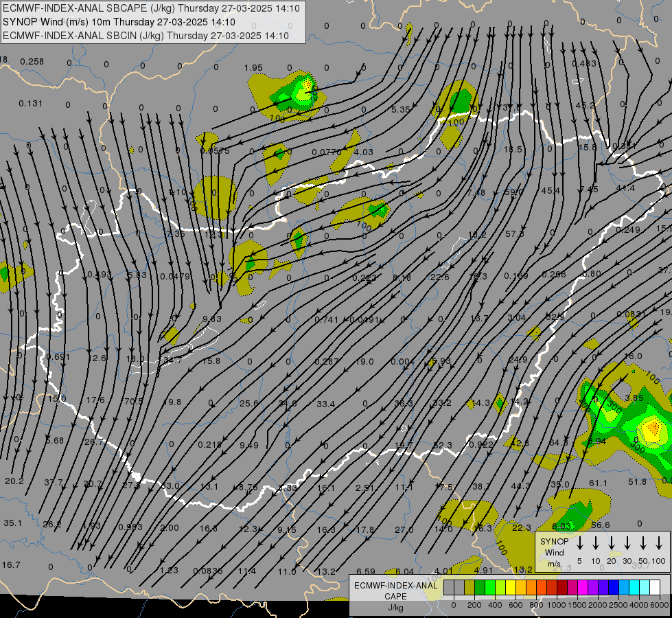Click the value 0.0491 on the map
This screenshot has height=618, width=672.
click(364, 319)
